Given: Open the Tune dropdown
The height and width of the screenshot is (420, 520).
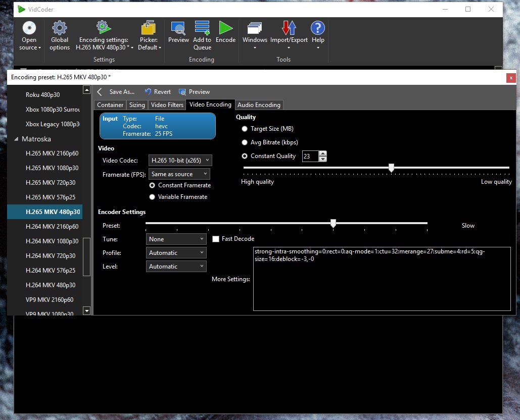Looking at the screenshot, I should click(176, 239).
